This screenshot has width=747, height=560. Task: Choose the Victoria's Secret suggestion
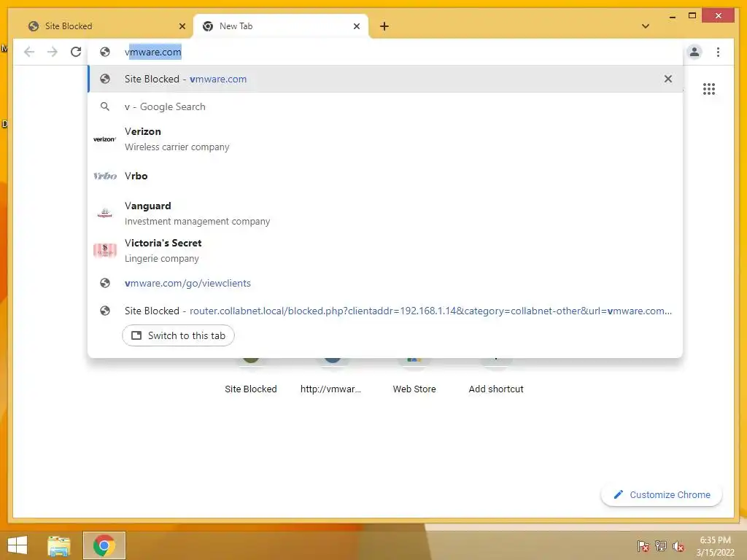(385, 251)
